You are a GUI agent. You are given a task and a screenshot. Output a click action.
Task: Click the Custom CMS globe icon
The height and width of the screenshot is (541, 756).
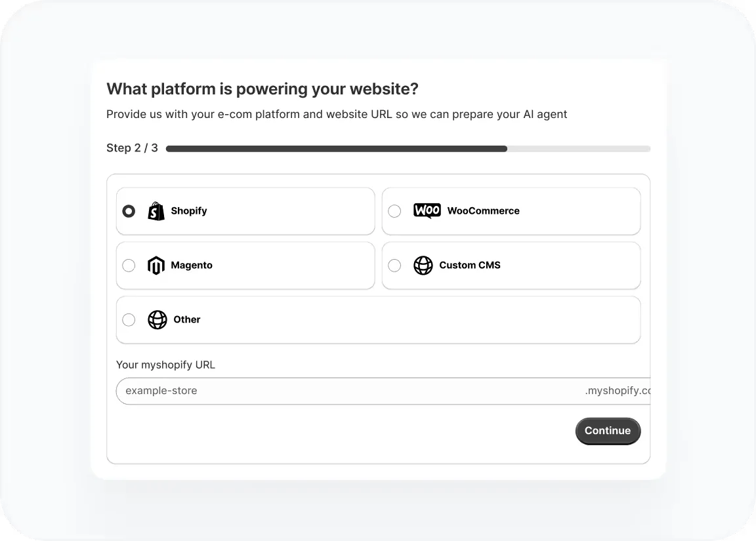tap(423, 265)
